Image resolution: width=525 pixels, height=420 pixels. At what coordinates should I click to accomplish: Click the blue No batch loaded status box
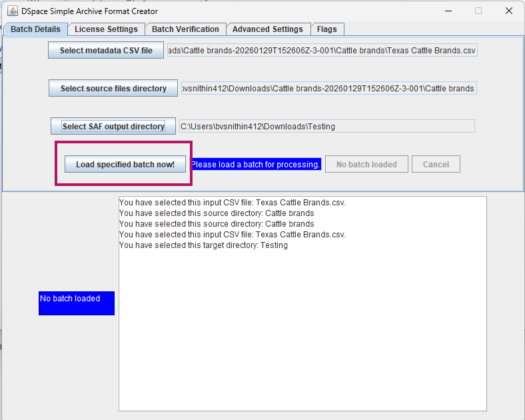tap(77, 303)
